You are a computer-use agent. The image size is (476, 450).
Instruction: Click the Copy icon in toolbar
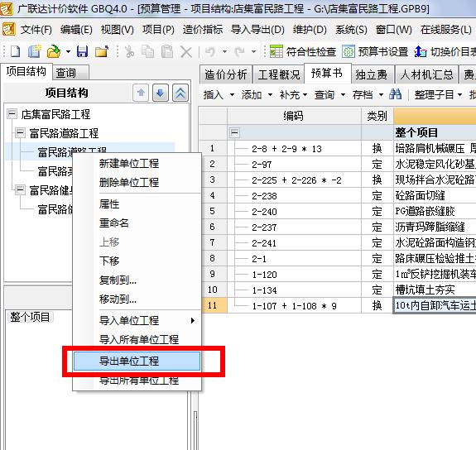(148, 51)
